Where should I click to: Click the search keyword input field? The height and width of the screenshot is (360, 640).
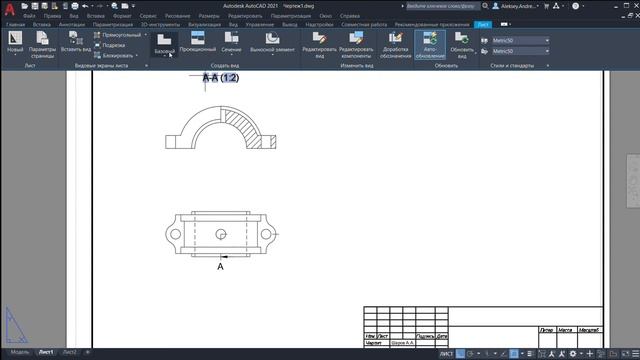[x=442, y=6]
